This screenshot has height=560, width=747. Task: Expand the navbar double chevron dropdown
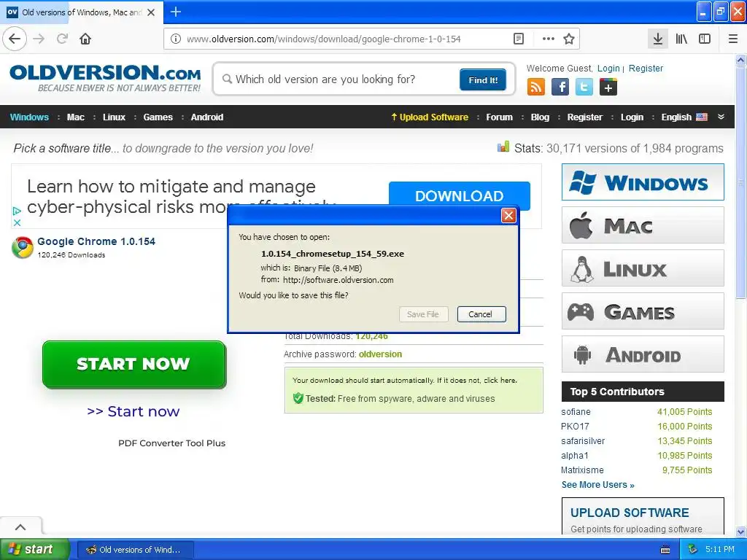[721, 117]
